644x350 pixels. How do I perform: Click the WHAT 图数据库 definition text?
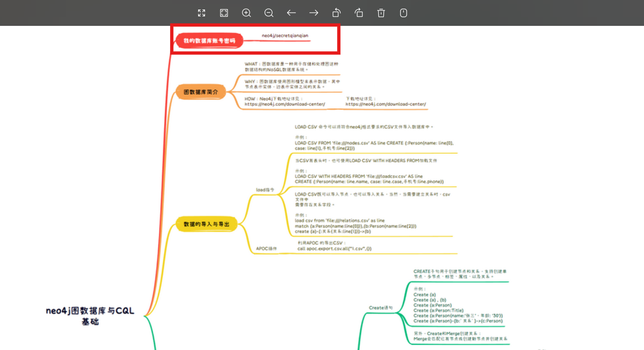291,66
